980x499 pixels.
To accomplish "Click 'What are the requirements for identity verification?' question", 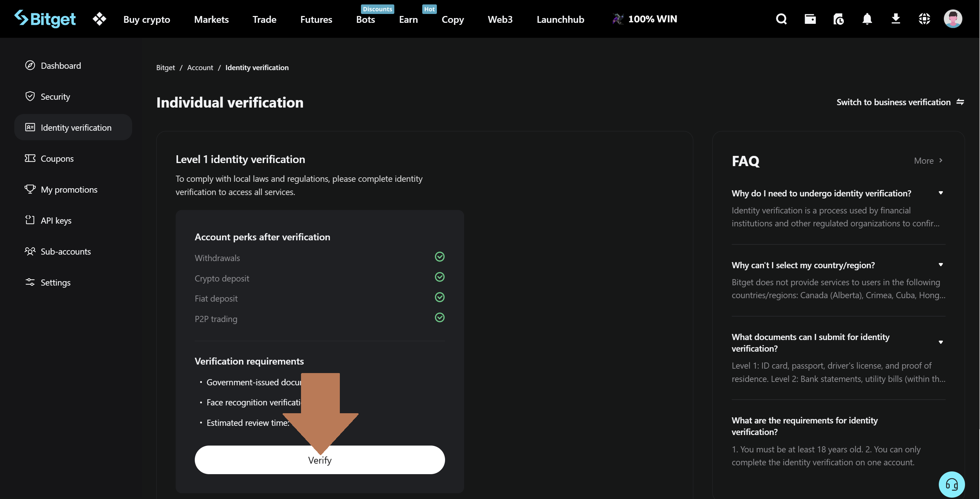I will [x=805, y=426].
